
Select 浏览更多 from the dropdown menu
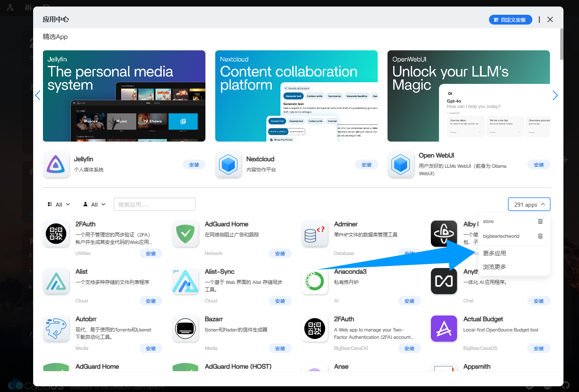click(494, 267)
